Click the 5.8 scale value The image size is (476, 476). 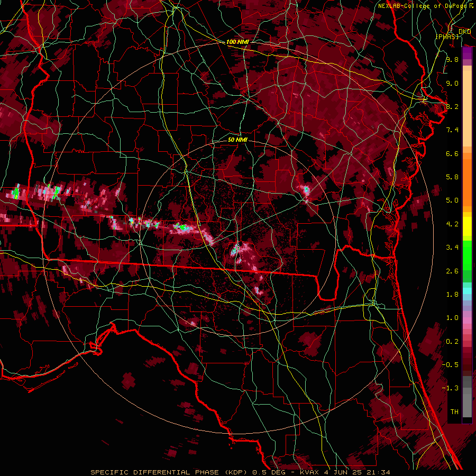[x=452, y=177]
